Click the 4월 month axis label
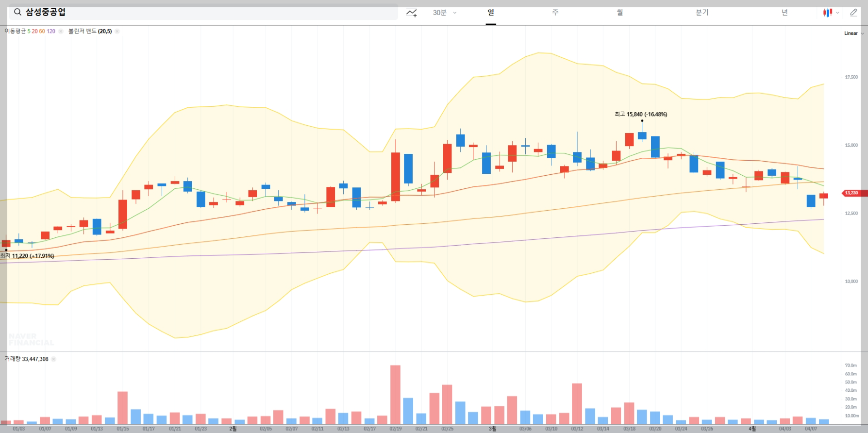868x433 pixels. [x=752, y=429]
